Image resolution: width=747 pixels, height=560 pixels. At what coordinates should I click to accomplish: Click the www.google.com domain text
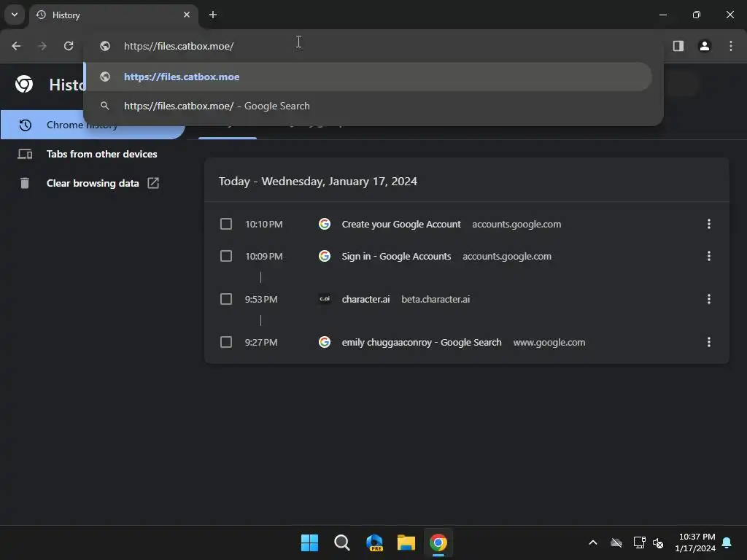coord(549,343)
